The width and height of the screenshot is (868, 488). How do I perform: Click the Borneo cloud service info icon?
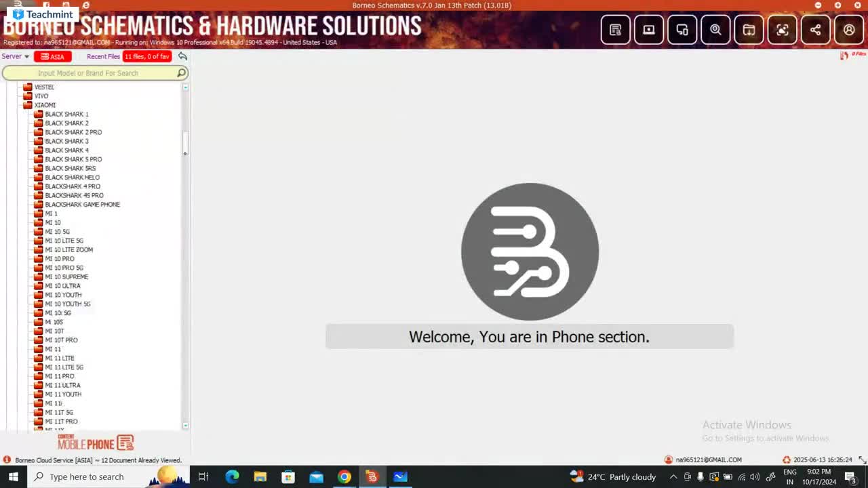7,460
